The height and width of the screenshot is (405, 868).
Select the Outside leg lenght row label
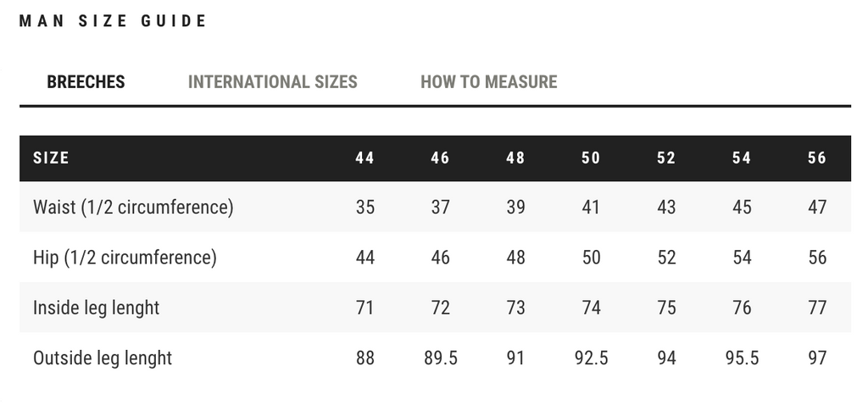tap(103, 358)
